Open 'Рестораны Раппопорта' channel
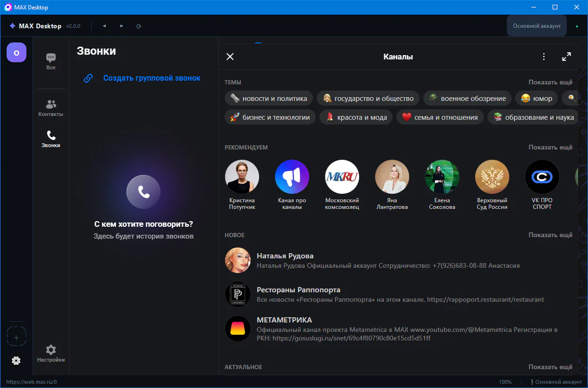This screenshot has width=588, height=388. [x=398, y=294]
